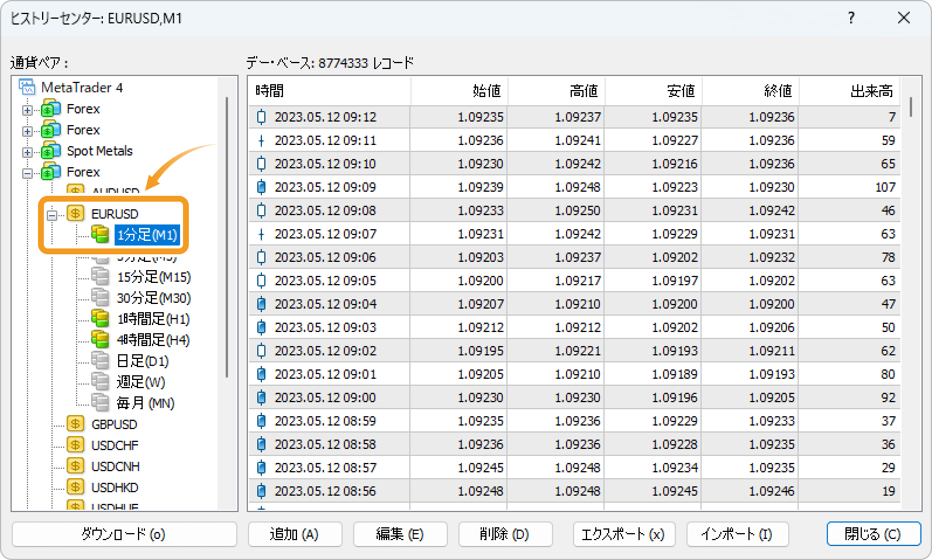Expand the second Forex group
The width and height of the screenshot is (932, 560).
(27, 131)
